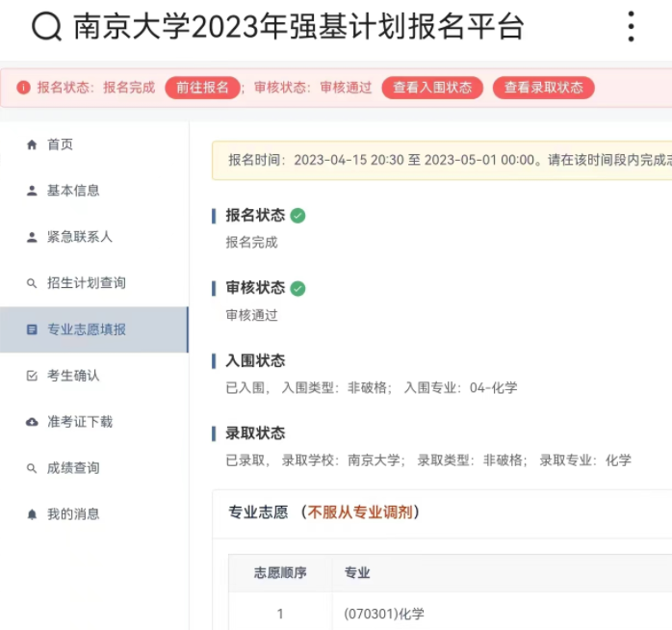Select 紧急联系人 menu item
Image resolution: width=672 pixels, height=630 pixels.
[93, 237]
